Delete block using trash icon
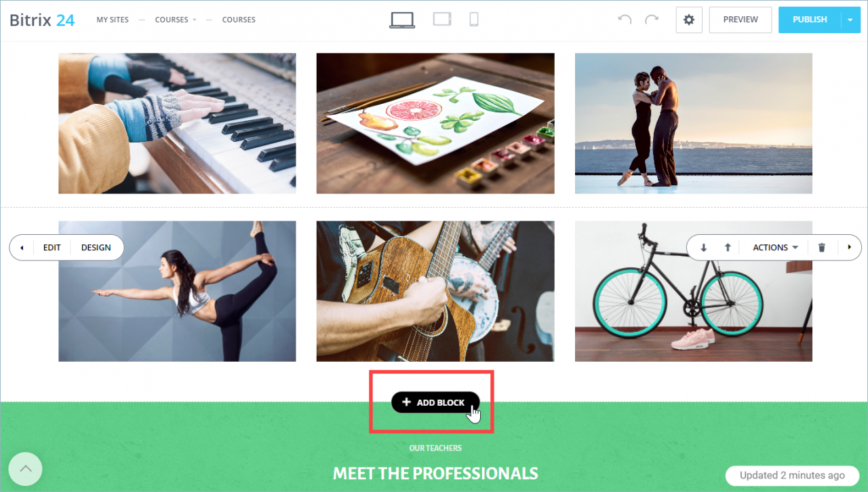This screenshot has width=868, height=492. 822,248
